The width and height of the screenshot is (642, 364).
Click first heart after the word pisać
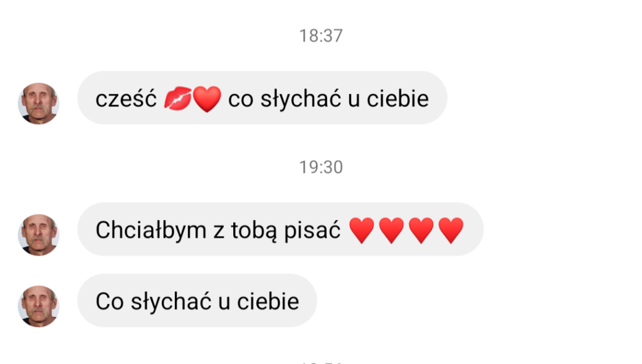(362, 231)
